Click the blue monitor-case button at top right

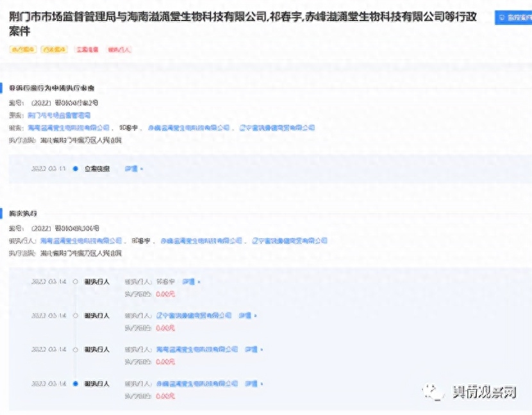pos(513,18)
